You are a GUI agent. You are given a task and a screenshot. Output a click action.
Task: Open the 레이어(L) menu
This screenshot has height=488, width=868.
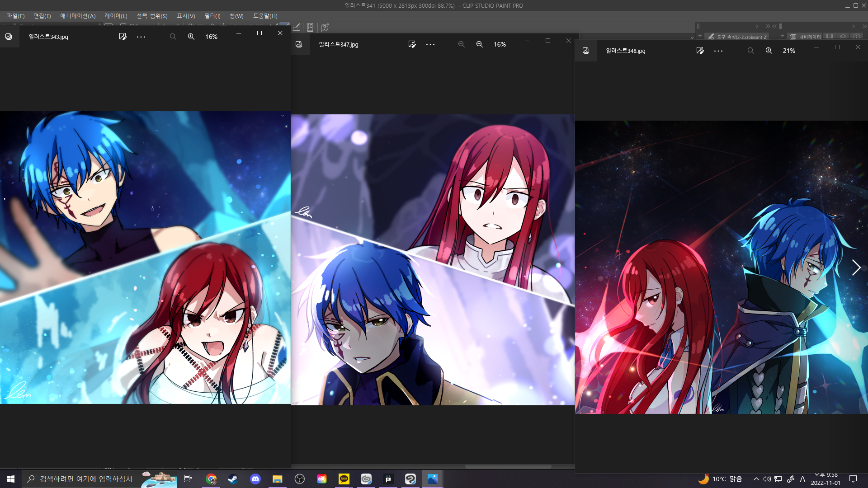click(116, 16)
